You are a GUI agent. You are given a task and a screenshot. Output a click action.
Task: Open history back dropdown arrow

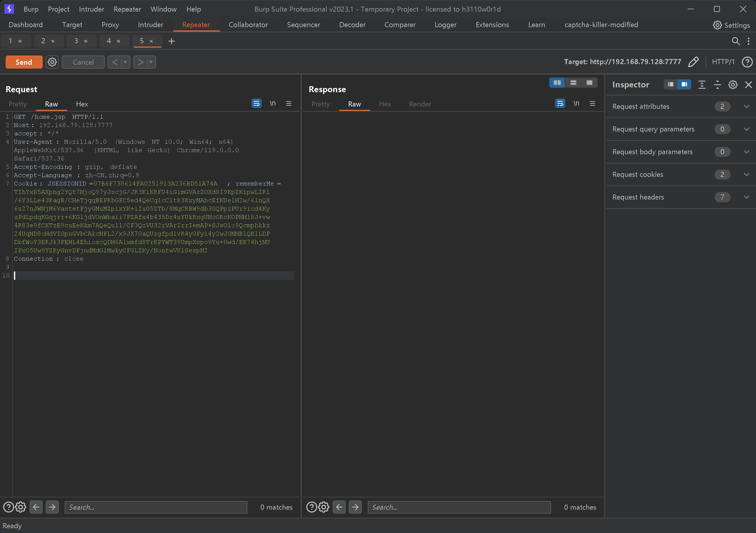[x=125, y=62]
